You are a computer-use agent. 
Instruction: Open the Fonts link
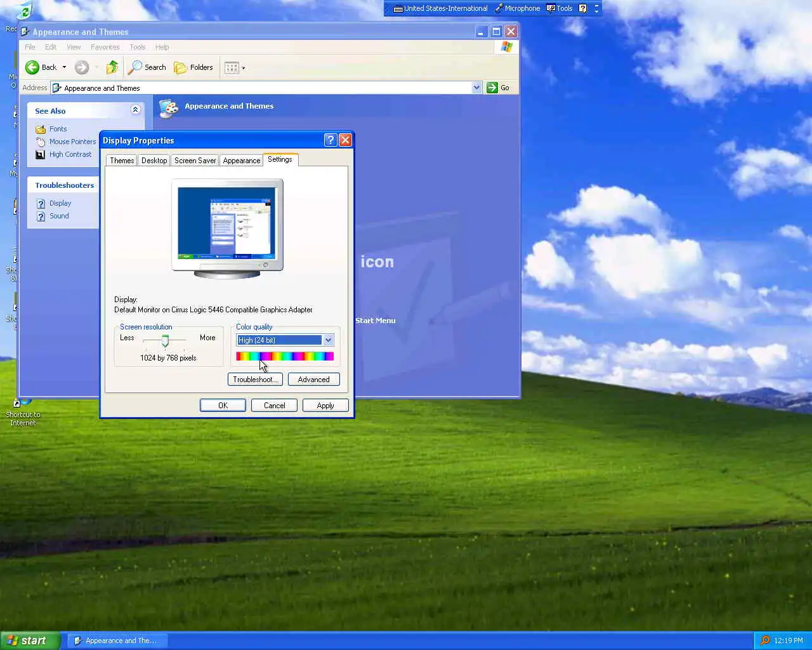[58, 129]
